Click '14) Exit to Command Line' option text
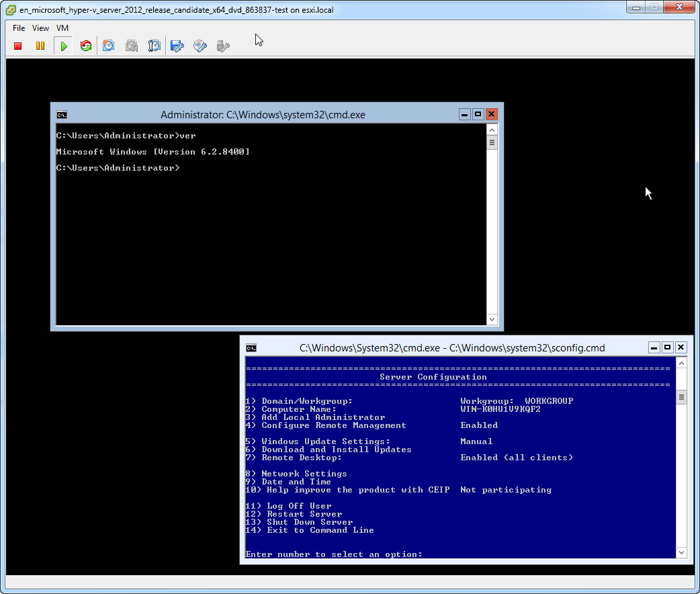 point(310,529)
